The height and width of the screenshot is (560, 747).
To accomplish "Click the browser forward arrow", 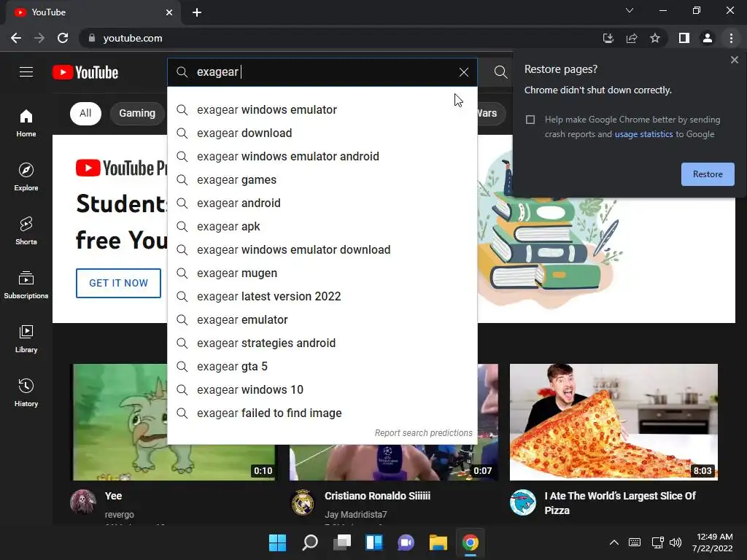I will click(39, 38).
